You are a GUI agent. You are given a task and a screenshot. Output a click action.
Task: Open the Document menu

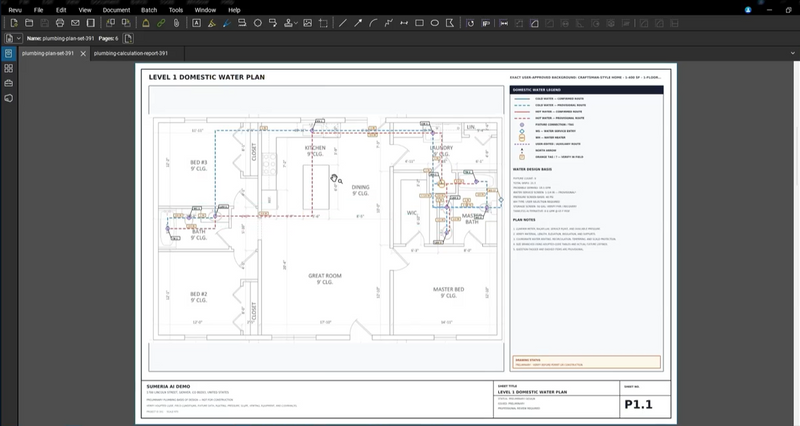pyautogui.click(x=116, y=10)
